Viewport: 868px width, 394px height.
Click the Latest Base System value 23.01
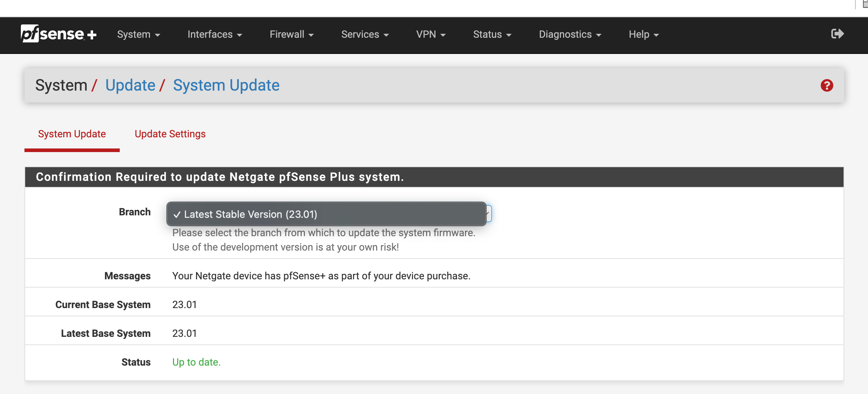tap(184, 334)
